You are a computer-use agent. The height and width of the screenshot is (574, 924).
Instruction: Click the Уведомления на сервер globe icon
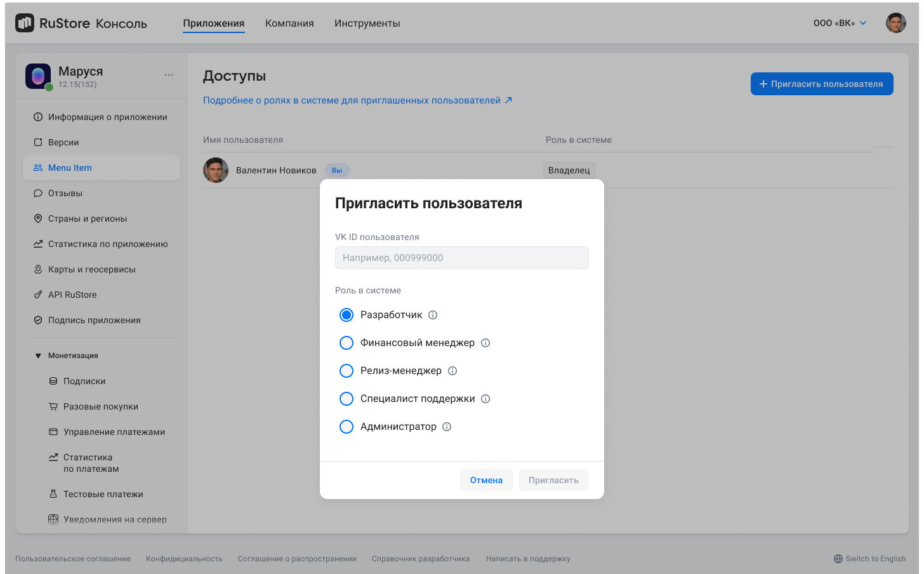[53, 519]
